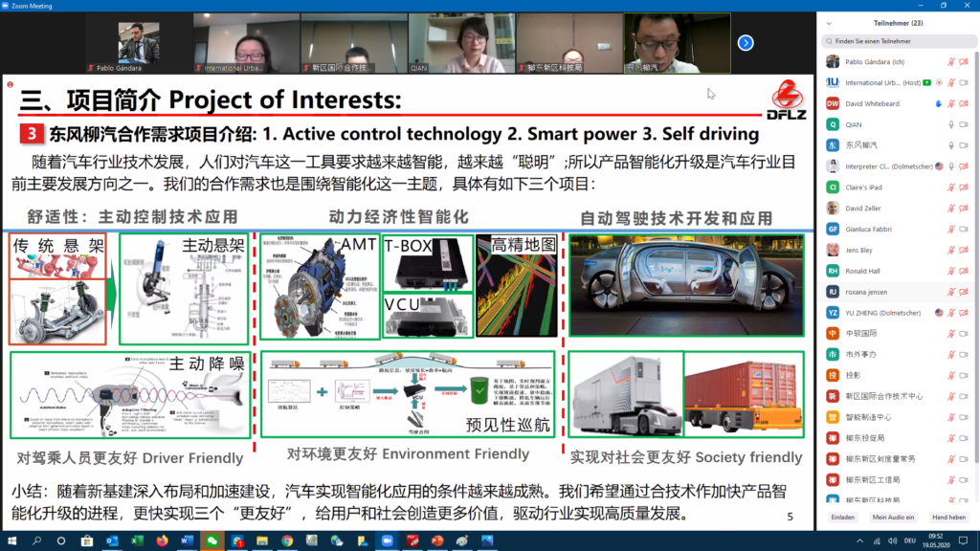Viewport: 980px width, 551px height.
Task: Click the raised hand icon beside David Whitebeard
Action: point(937,103)
